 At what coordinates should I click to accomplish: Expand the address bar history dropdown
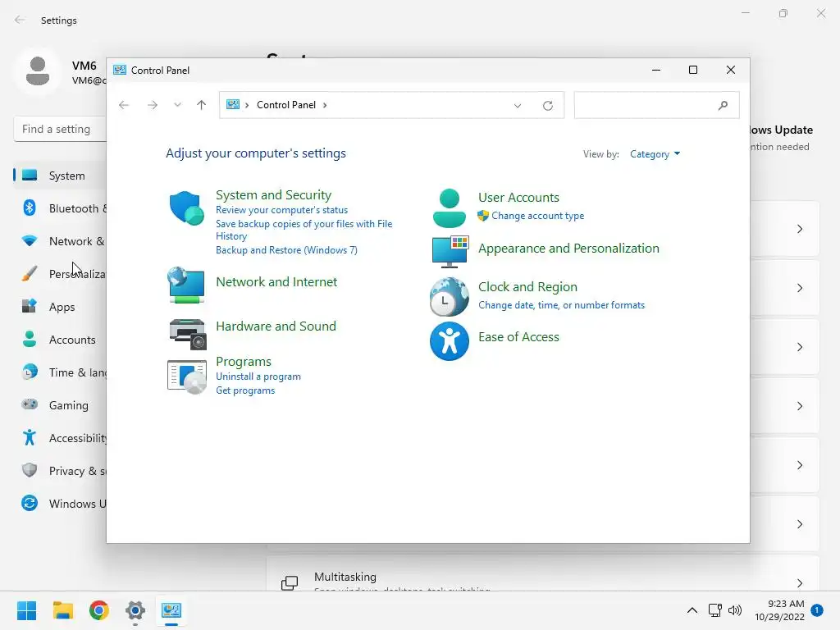click(x=518, y=106)
